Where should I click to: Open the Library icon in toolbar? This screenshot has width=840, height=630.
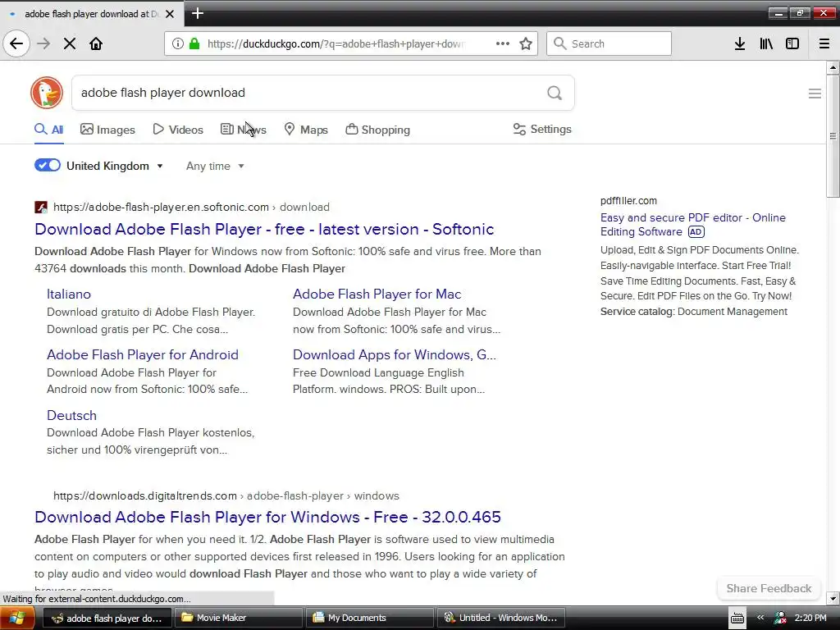pos(766,43)
